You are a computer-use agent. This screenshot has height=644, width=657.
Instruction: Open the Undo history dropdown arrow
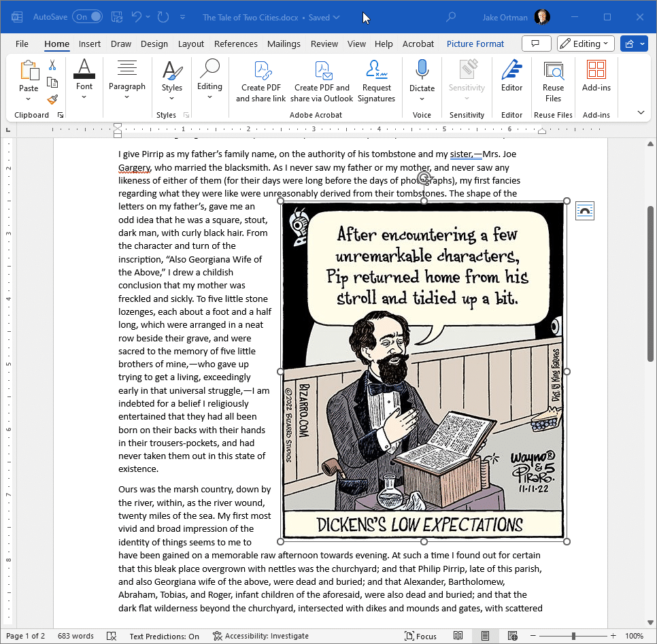pos(148,17)
